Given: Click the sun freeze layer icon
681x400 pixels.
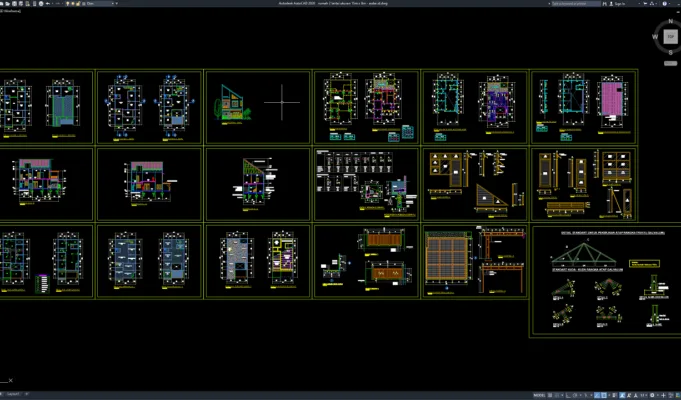Looking at the screenshot, I should 73,3.
